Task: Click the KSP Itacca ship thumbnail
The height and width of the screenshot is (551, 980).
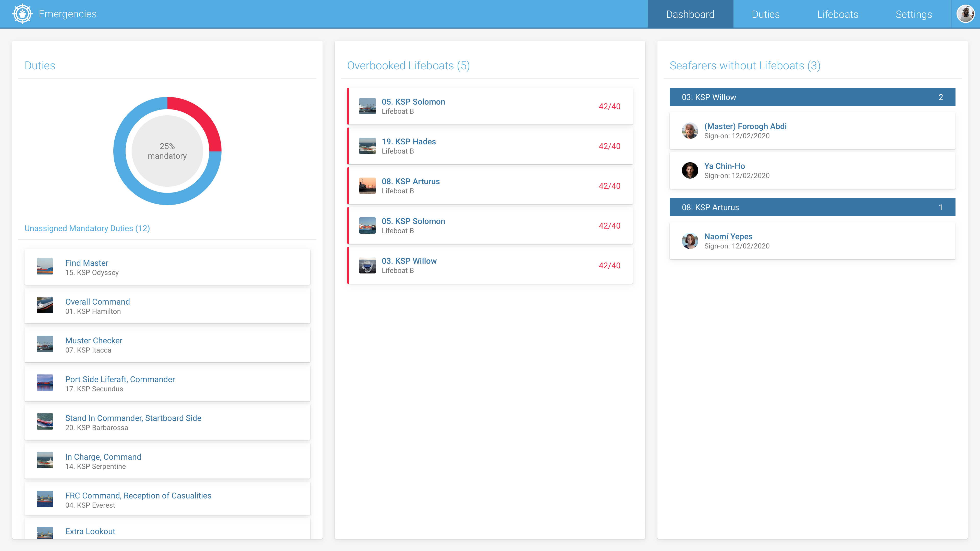Action: pyautogui.click(x=45, y=344)
